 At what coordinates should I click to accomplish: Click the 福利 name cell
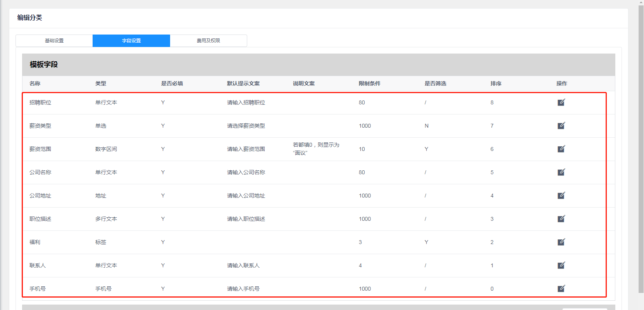pyautogui.click(x=35, y=242)
